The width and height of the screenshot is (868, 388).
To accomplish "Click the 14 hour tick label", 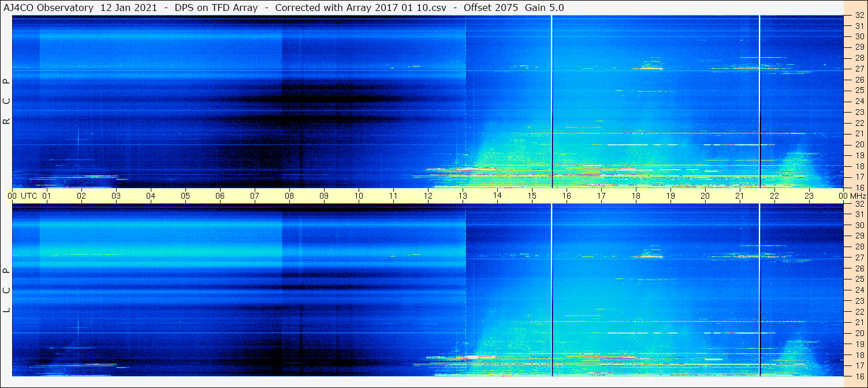I will point(497,196).
